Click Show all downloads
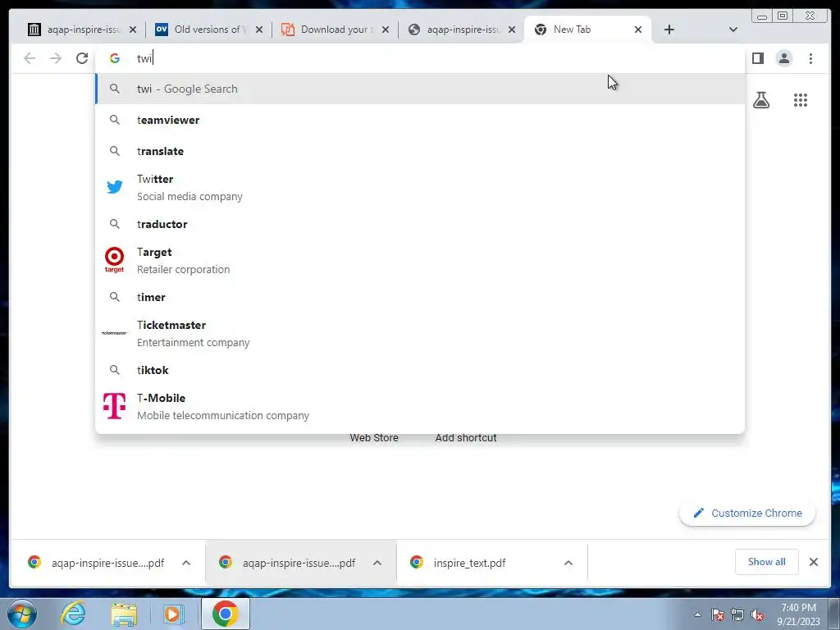The width and height of the screenshot is (840, 630). point(767,561)
